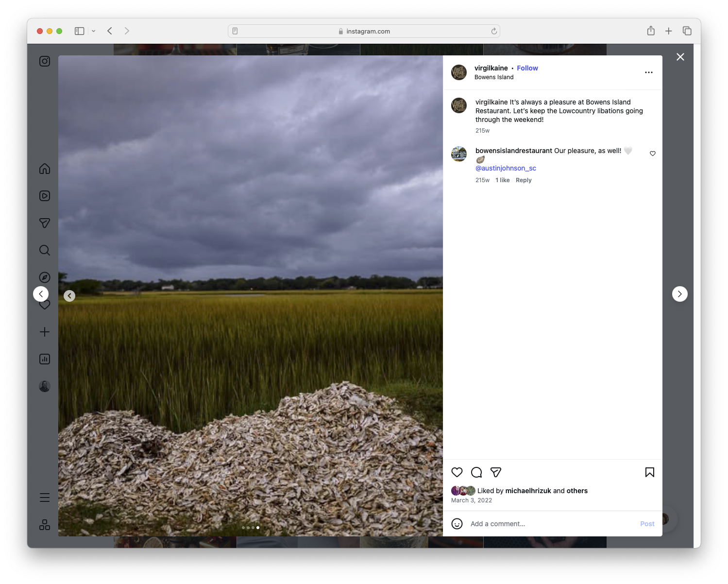Create a new post with the plus icon
The height and width of the screenshot is (584, 728).
(x=44, y=332)
